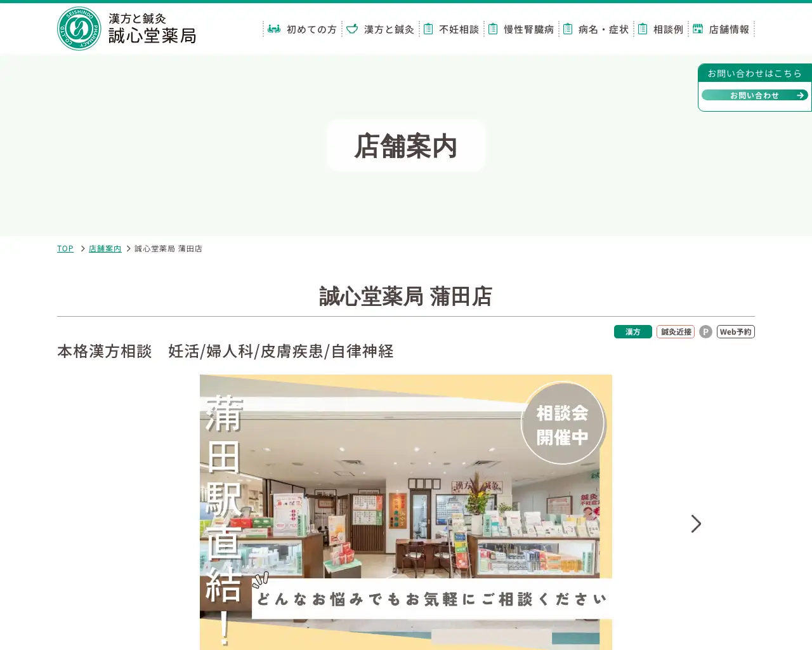Click the Seishindo pharmacy logo
The width and height of the screenshot is (812, 650).
[x=79, y=28]
